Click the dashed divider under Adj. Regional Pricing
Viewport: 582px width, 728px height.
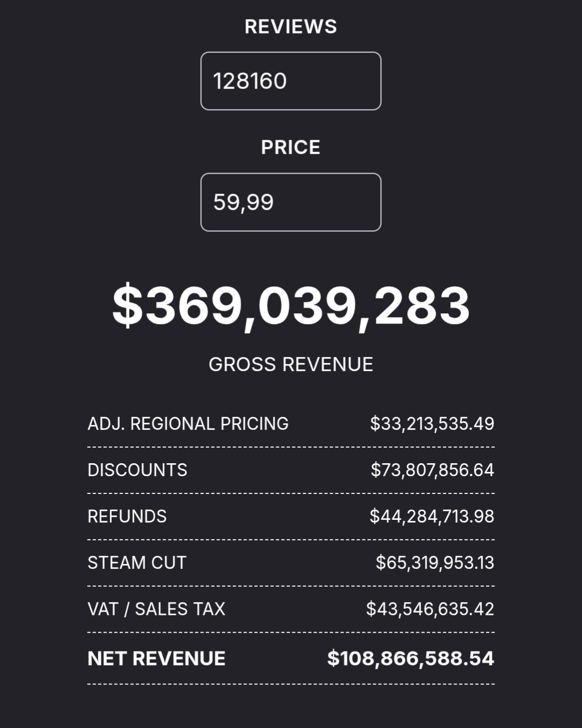tap(291, 447)
